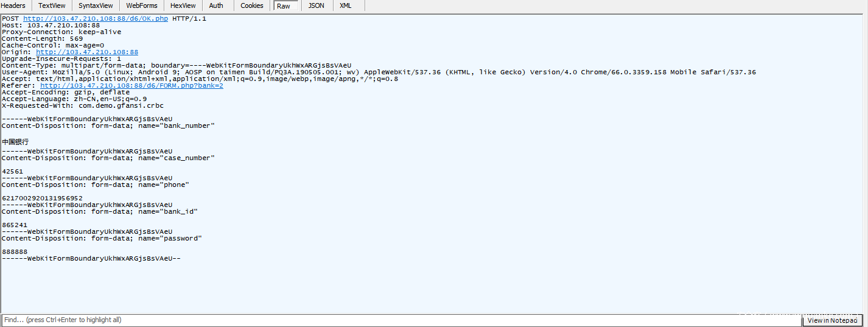Place cursor on the password value 888888
Image resolution: width=868 pixels, height=327 pixels.
tap(15, 252)
